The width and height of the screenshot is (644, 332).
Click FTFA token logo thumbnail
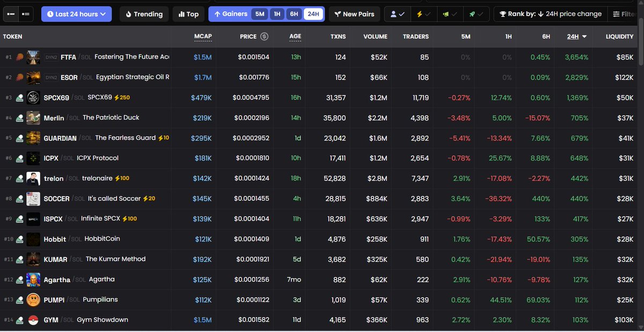33,57
